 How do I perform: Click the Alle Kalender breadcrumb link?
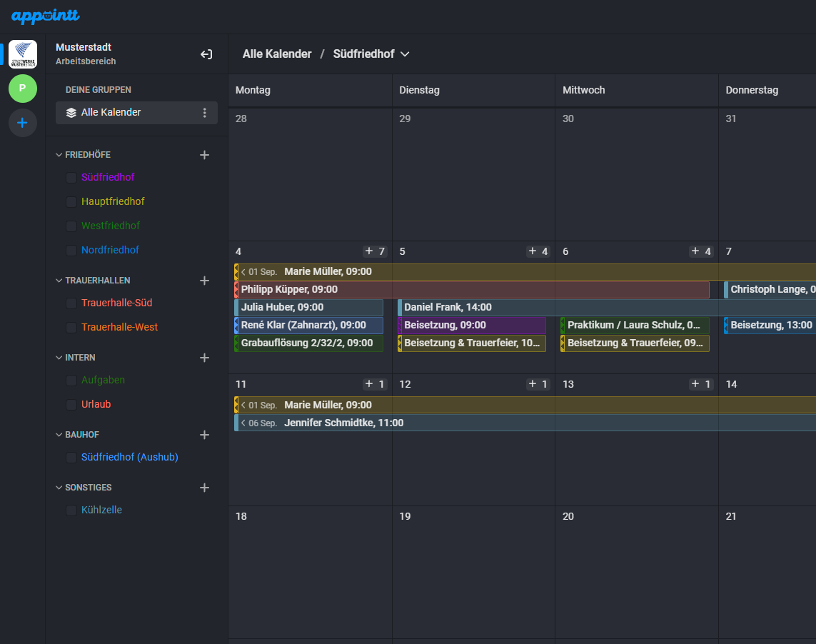[x=277, y=54]
